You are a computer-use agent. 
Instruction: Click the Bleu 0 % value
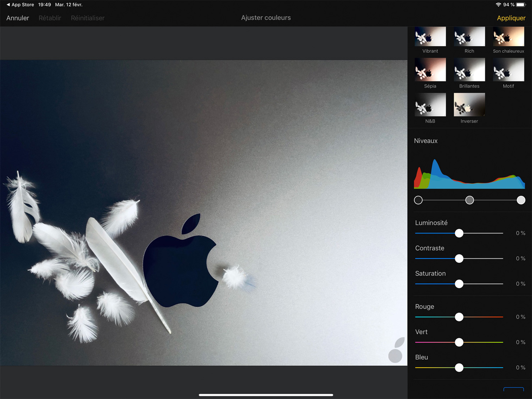(520, 367)
